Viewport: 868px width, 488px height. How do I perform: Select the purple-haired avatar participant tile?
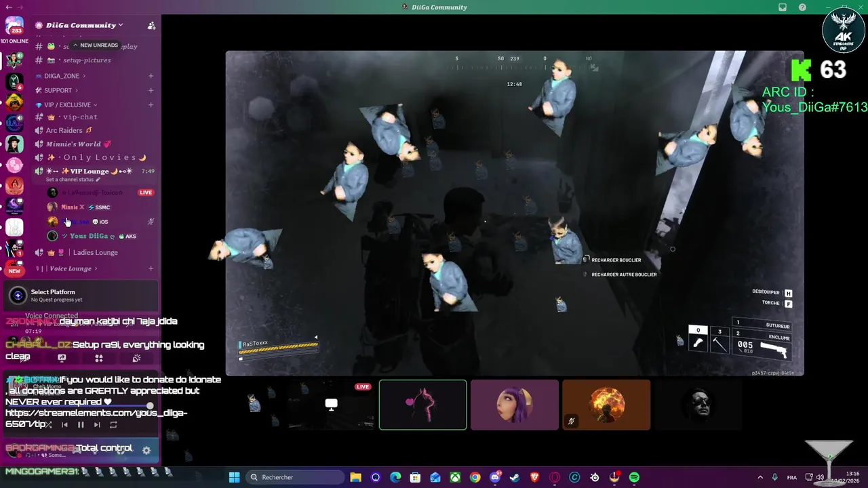(515, 405)
